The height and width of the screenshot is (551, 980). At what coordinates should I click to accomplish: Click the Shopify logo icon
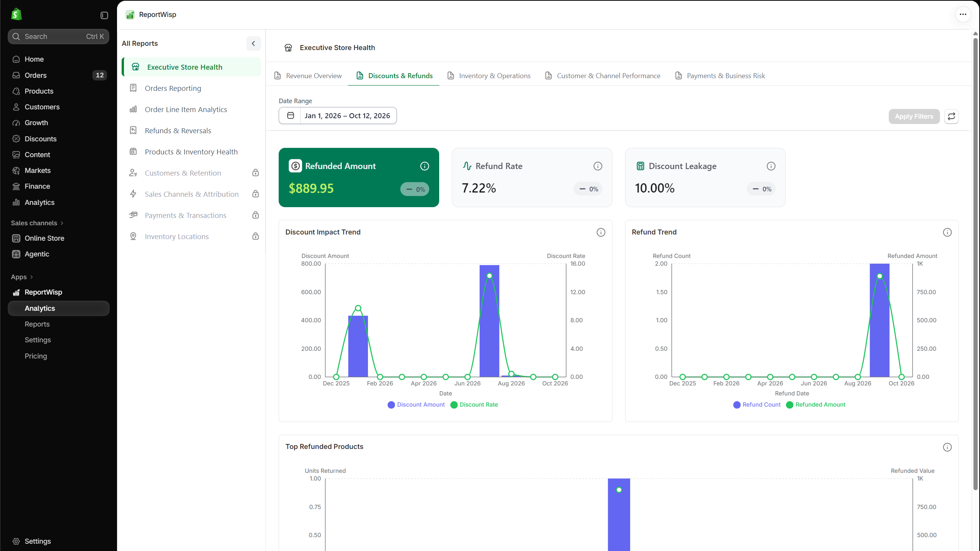tap(16, 15)
